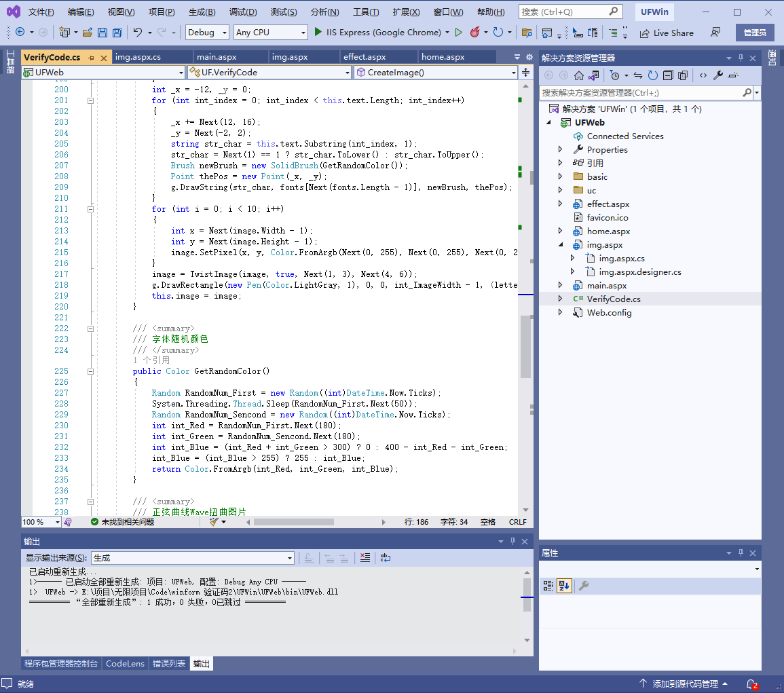This screenshot has height=693, width=784.
Task: Click the Home icon in Solution Explorer
Action: [x=578, y=75]
